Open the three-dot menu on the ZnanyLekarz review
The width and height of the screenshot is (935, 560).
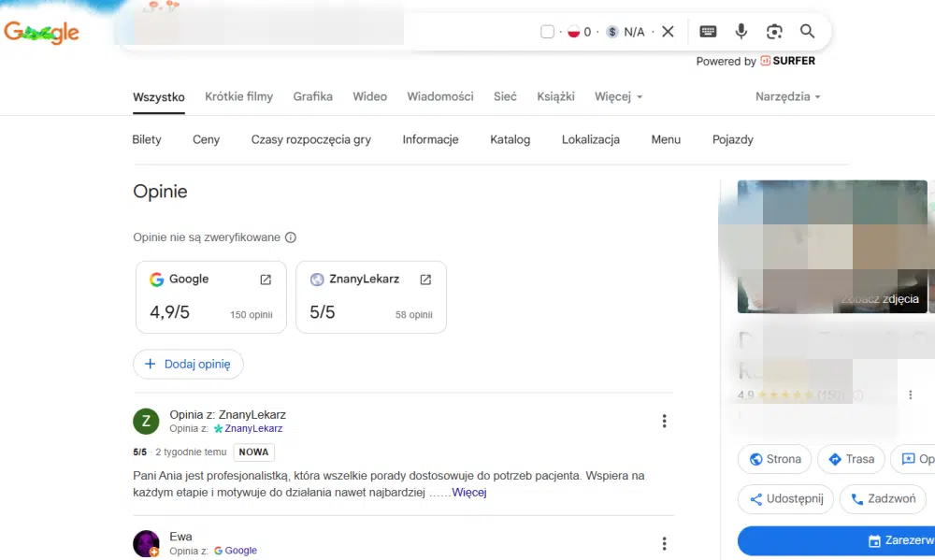(664, 421)
